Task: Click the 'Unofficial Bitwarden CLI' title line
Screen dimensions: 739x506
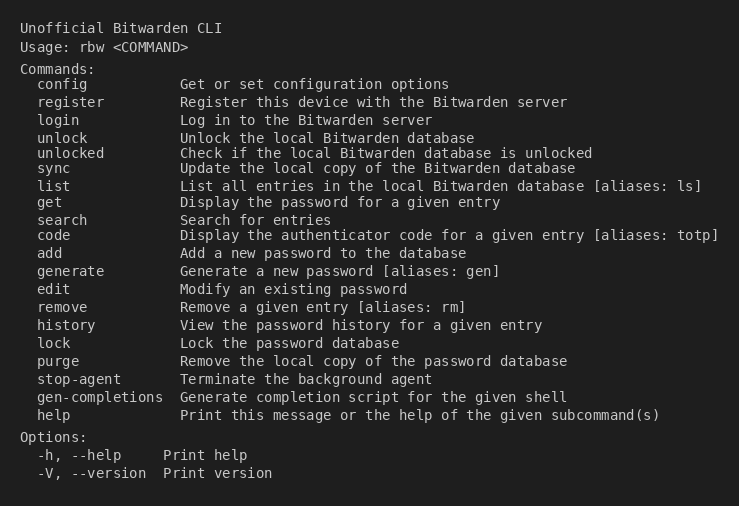Action: click(x=121, y=28)
